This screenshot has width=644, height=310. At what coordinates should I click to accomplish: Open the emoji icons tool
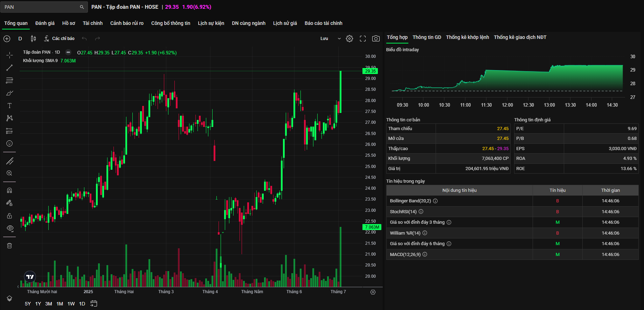pos(9,143)
